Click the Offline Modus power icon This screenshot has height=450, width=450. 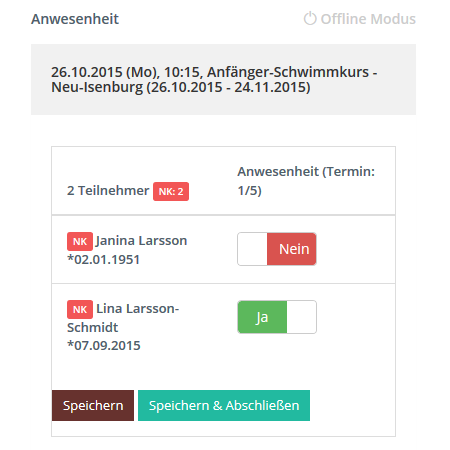310,19
